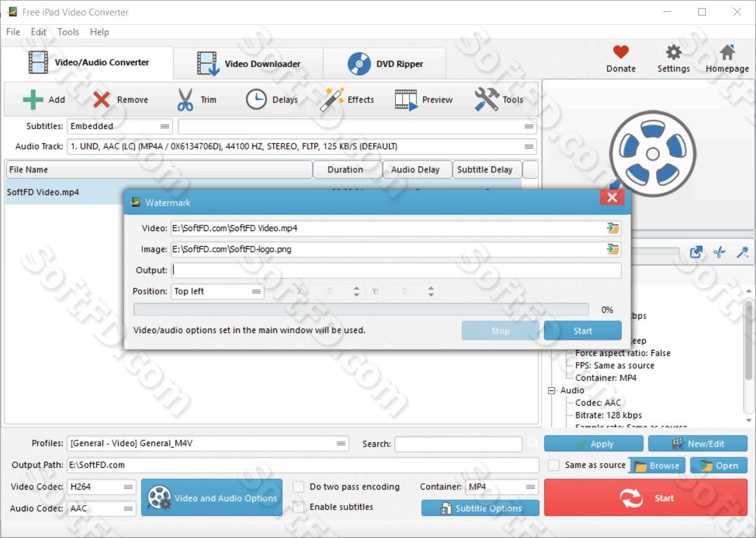The width and height of the screenshot is (756, 538).
Task: Browse for Video file in Watermark dialog
Action: [x=613, y=228]
